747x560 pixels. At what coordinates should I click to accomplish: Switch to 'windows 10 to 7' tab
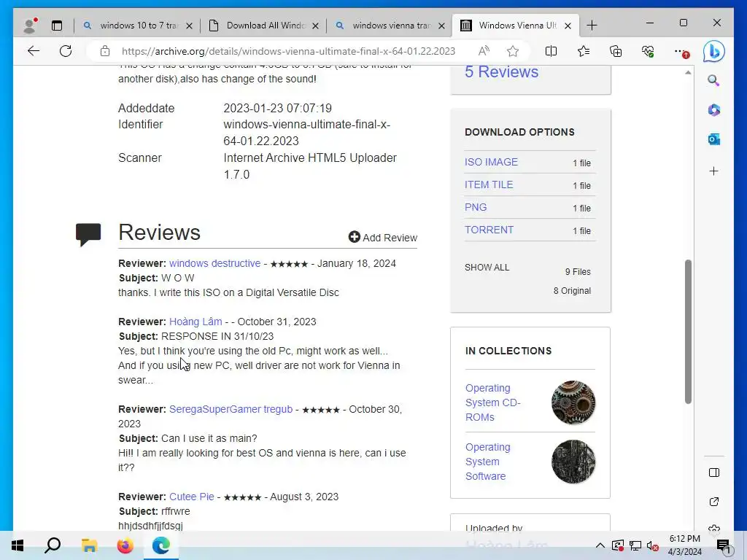pyautogui.click(x=138, y=26)
